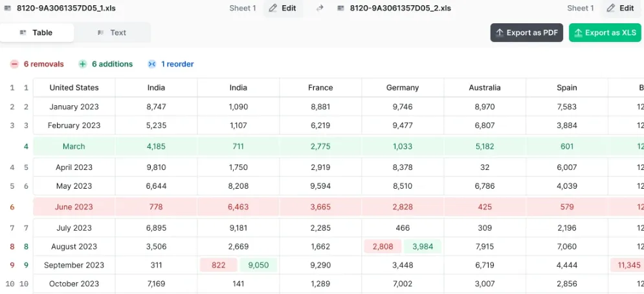Viewport: 644px width, 294px height.
Task: Switch to the Text view tab
Action: pos(112,33)
